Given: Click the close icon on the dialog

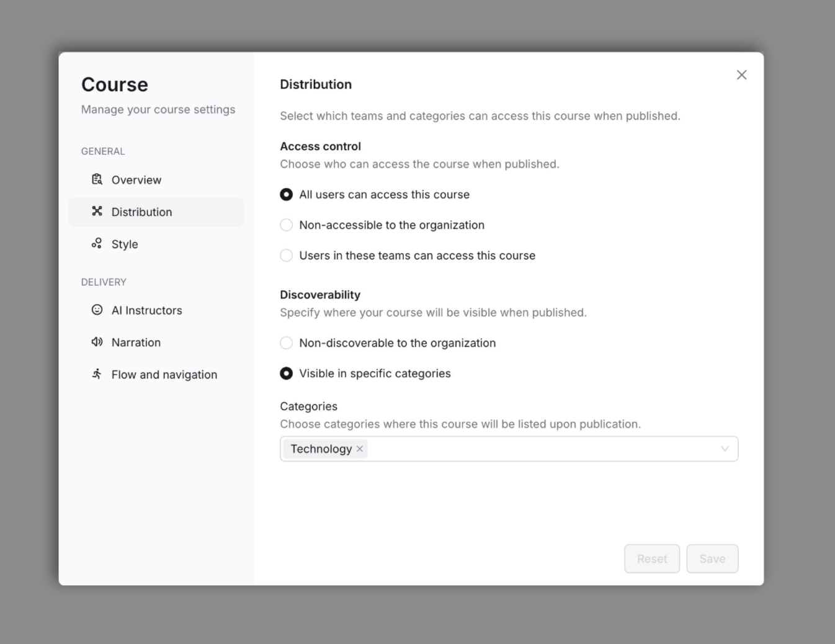Looking at the screenshot, I should tap(741, 74).
